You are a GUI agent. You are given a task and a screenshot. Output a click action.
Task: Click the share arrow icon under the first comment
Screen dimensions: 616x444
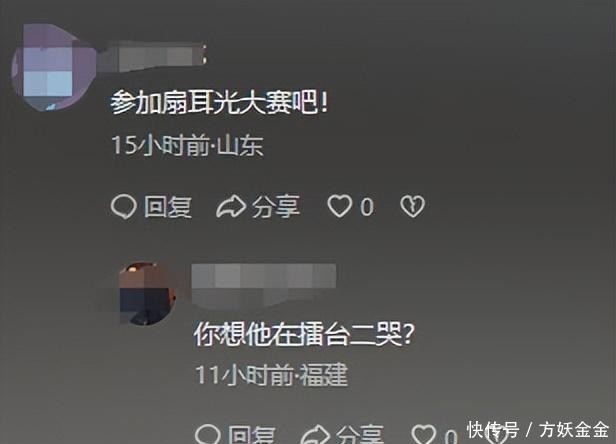click(x=231, y=206)
